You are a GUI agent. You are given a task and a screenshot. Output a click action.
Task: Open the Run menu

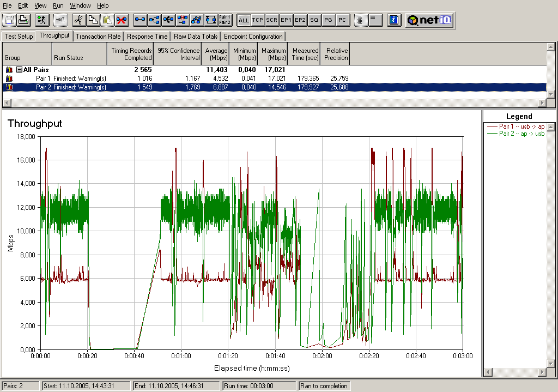[58, 5]
